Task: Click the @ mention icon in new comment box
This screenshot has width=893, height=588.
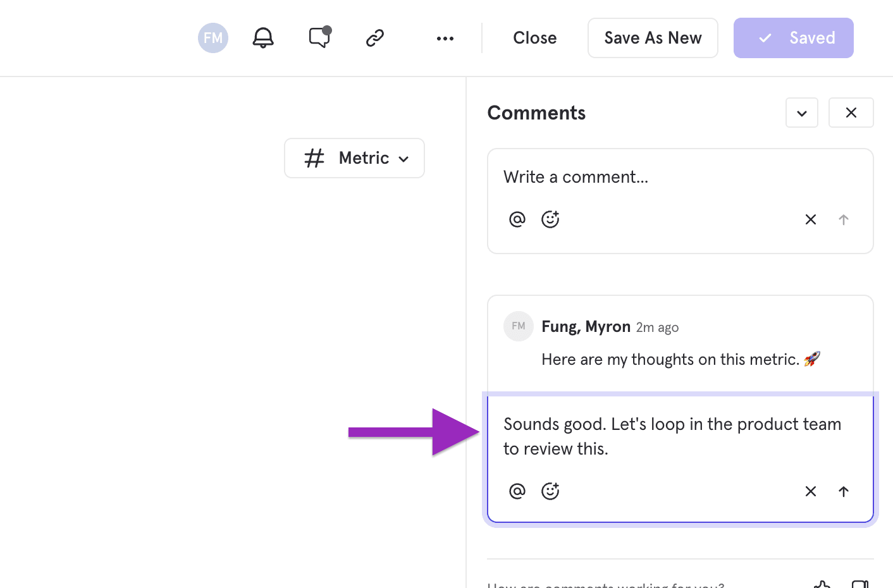Action: 517,219
